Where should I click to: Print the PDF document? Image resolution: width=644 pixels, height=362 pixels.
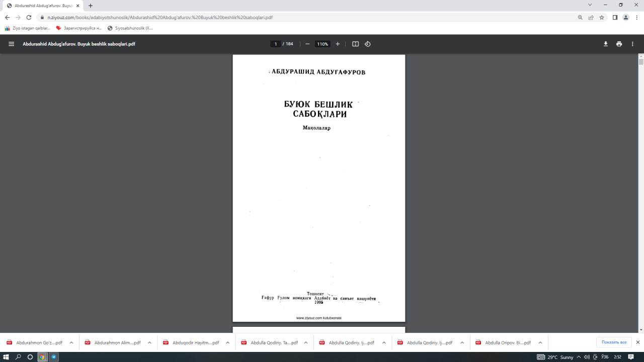click(x=619, y=44)
